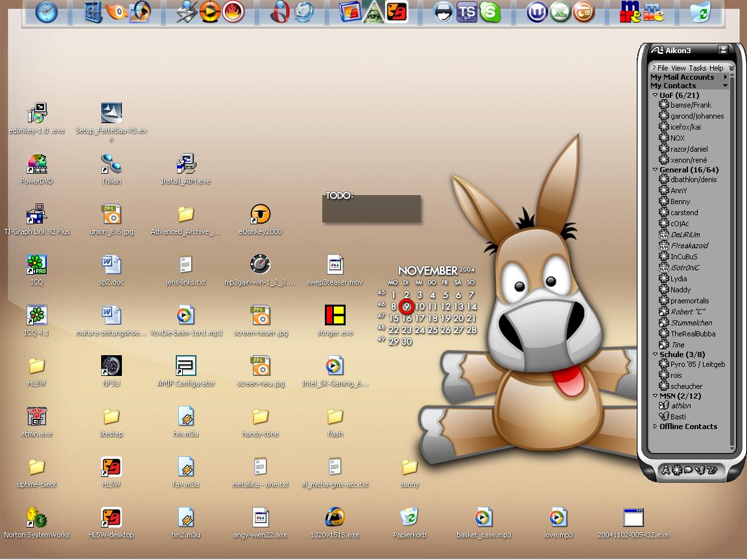Click the ICQ flower icon in Trillian bottom bar
Image resolution: width=747 pixels, height=560 pixels.
[676, 470]
